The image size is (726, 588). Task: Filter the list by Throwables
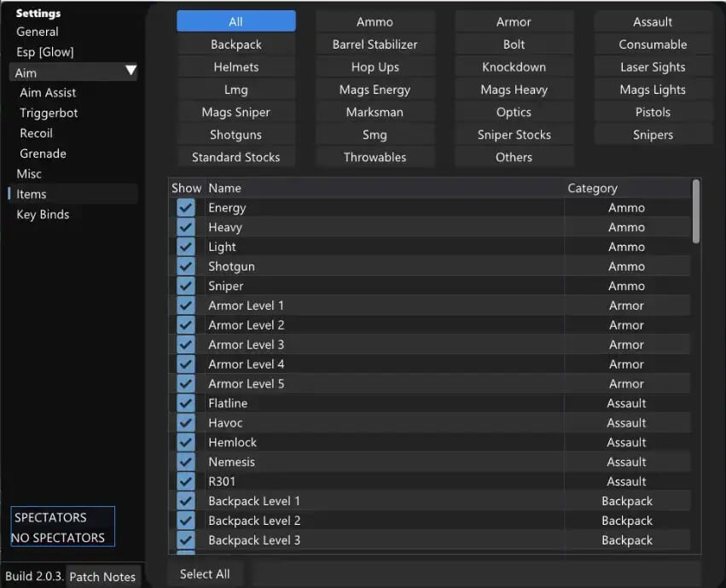pyautogui.click(x=375, y=157)
